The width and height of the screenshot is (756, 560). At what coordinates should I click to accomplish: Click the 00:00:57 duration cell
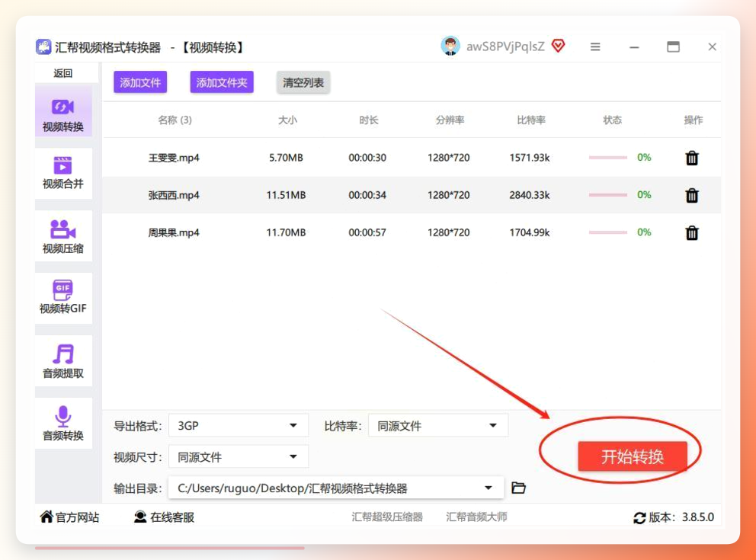[367, 233]
